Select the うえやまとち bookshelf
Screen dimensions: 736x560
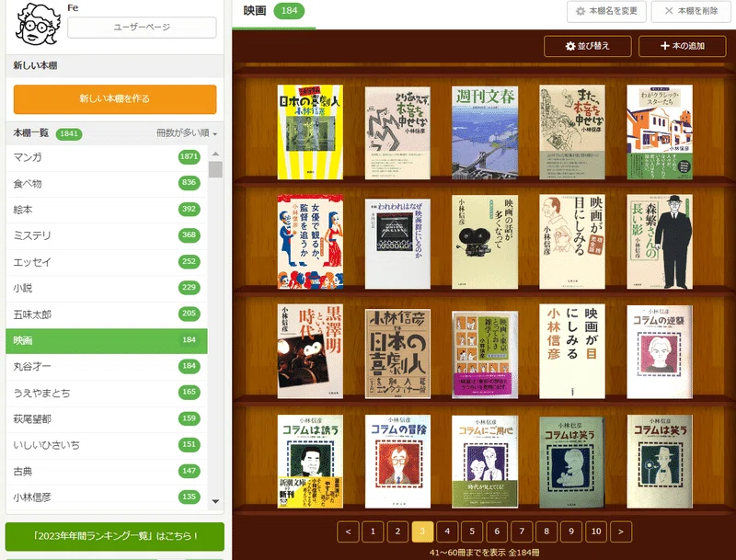pyautogui.click(x=107, y=393)
